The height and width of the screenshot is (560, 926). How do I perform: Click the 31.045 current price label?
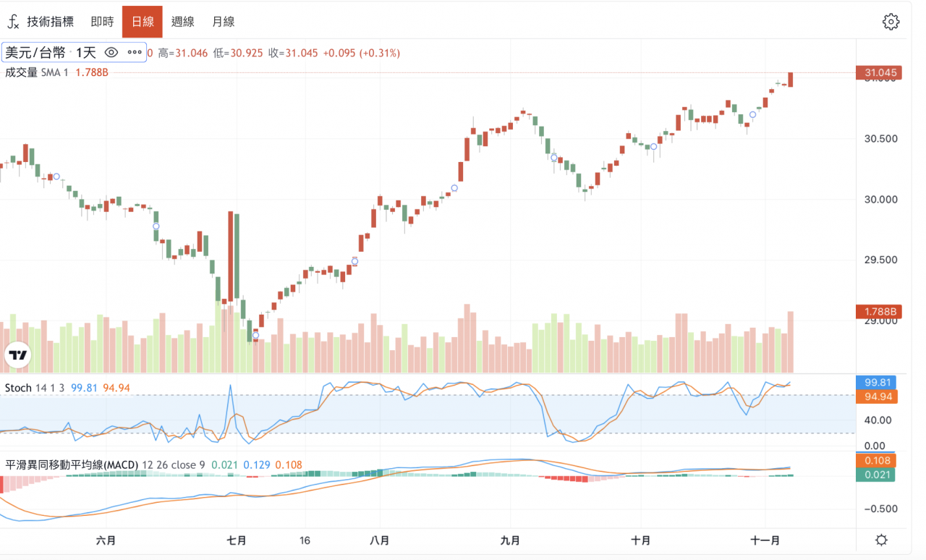[x=876, y=72]
